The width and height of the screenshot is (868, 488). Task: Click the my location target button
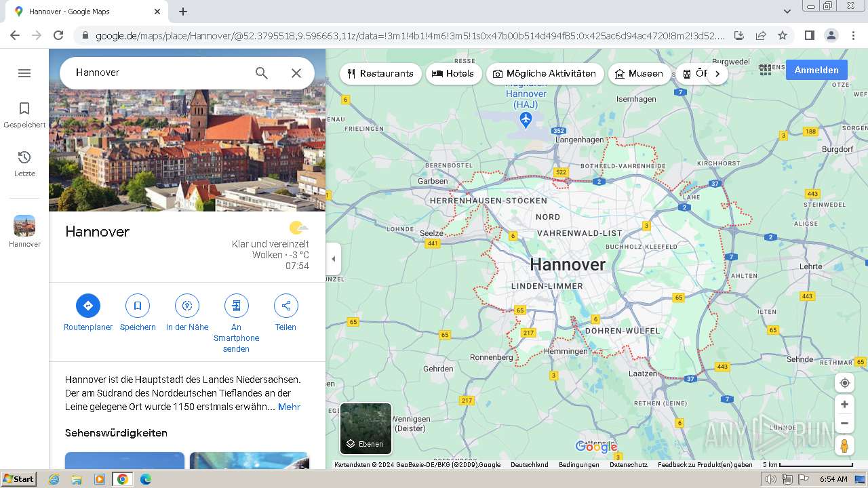pos(844,383)
